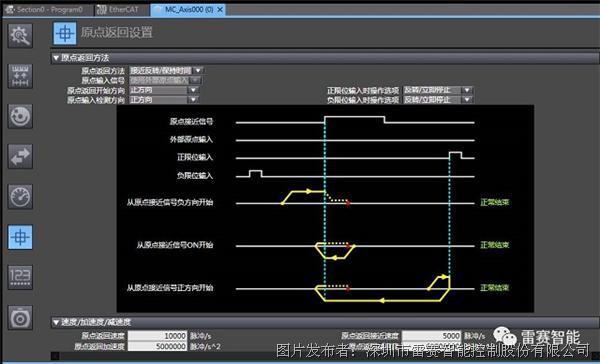Click the 原点返回设置 page title

[x=116, y=33]
